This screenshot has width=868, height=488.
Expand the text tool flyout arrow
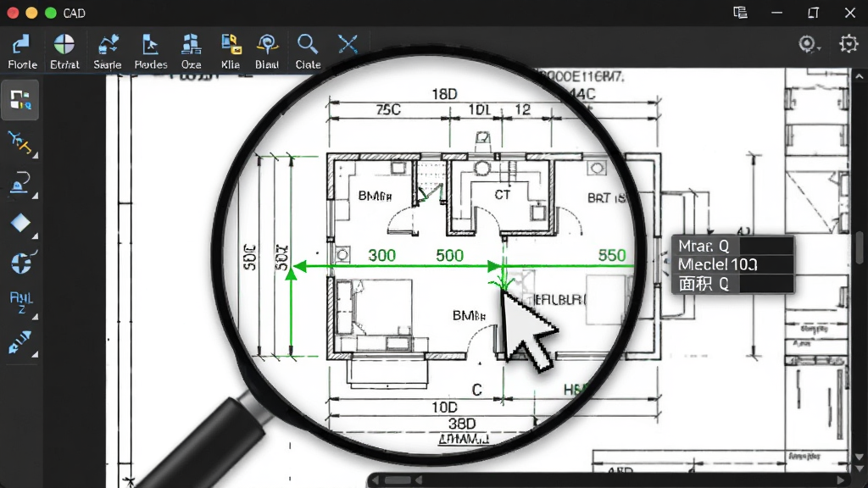pyautogui.click(x=36, y=317)
